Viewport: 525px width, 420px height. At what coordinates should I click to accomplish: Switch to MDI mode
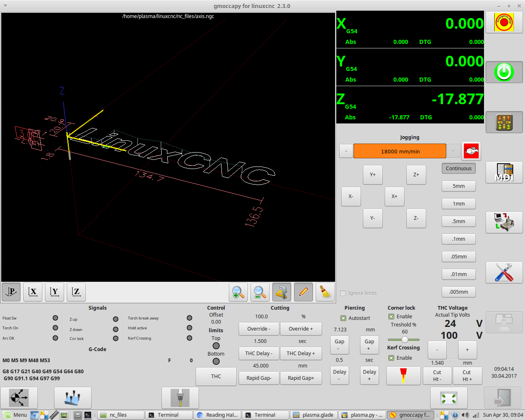tap(504, 172)
